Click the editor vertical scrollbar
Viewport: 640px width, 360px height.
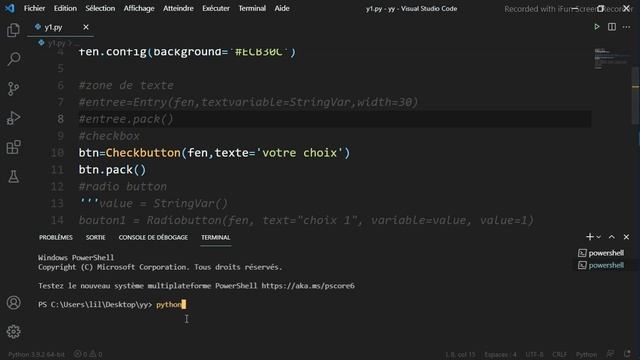[x=636, y=95]
